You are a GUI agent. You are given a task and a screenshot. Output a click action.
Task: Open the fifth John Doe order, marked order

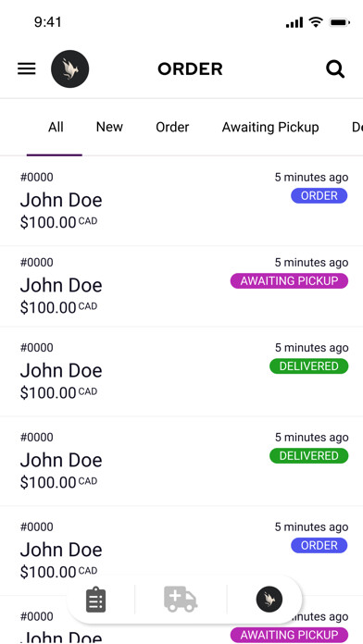[x=181, y=551]
